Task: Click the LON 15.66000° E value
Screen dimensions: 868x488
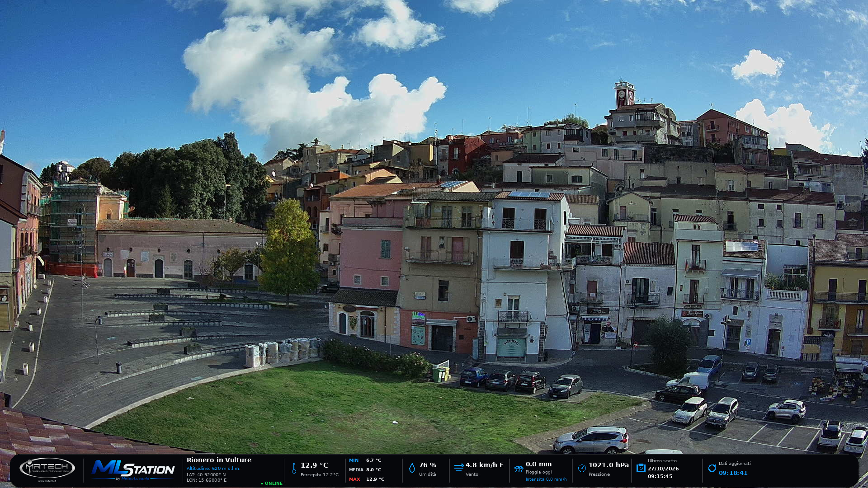Action: tap(207, 480)
